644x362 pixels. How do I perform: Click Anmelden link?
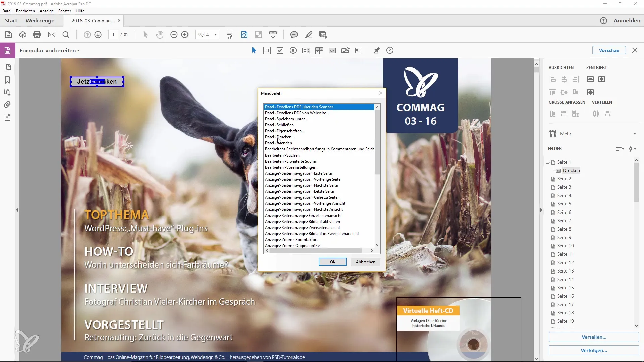(x=627, y=21)
